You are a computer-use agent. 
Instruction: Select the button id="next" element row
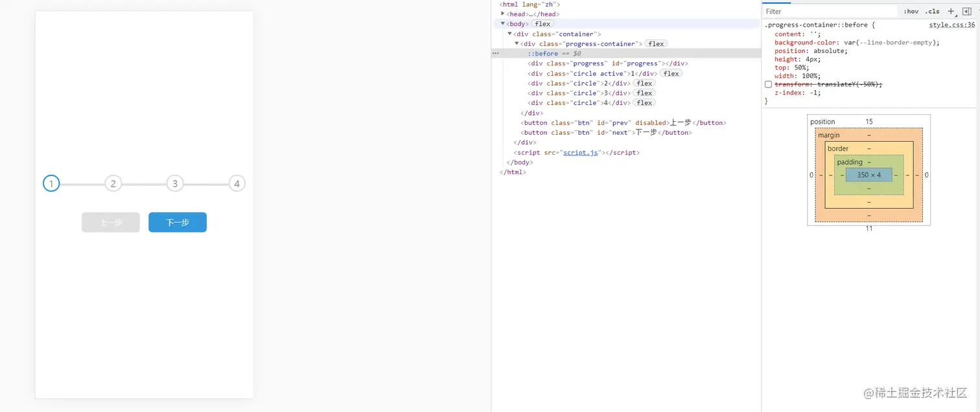[x=626, y=132]
